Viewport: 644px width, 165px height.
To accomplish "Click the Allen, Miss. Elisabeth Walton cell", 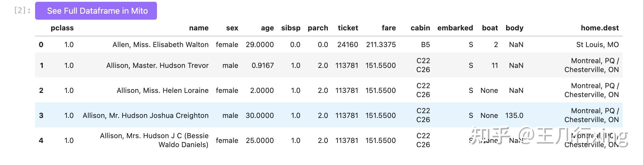I will point(160,45).
